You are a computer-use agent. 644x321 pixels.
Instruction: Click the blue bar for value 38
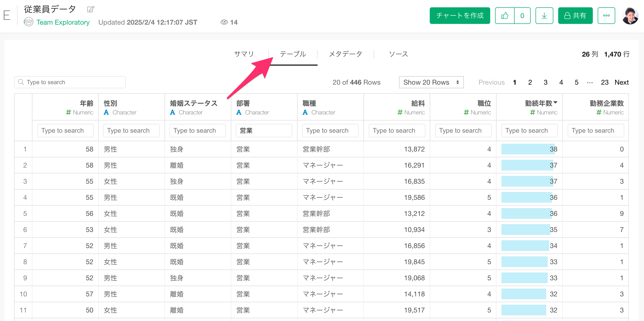tap(525, 149)
